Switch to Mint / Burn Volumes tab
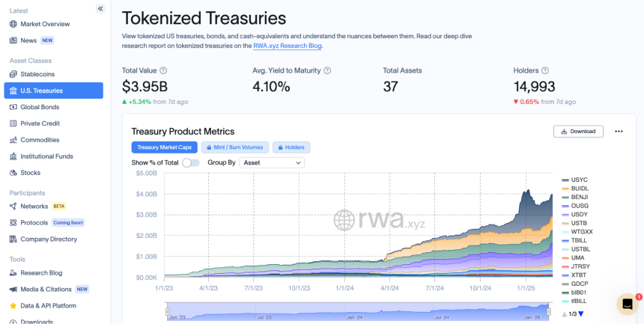The image size is (644, 324). click(x=235, y=147)
